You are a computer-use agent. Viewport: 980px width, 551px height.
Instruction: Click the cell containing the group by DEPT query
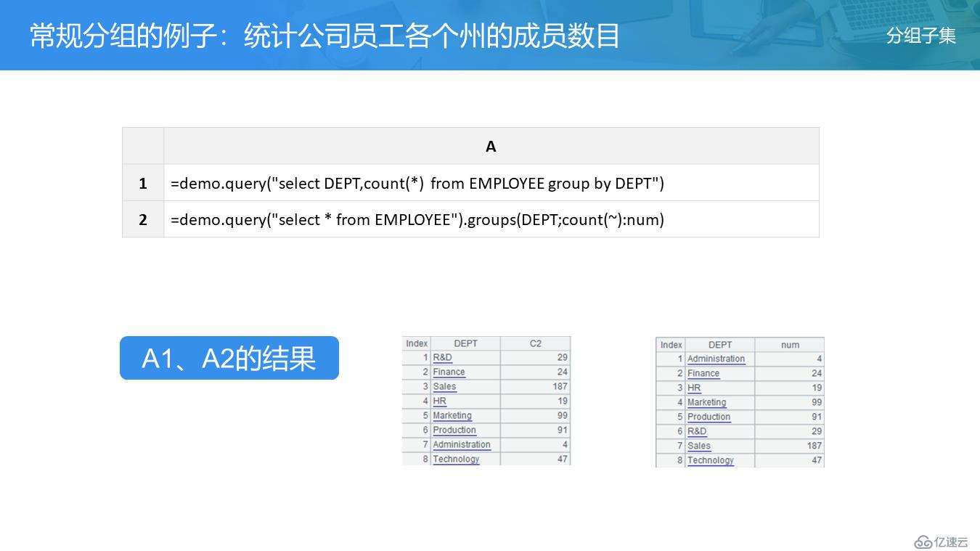pos(491,183)
